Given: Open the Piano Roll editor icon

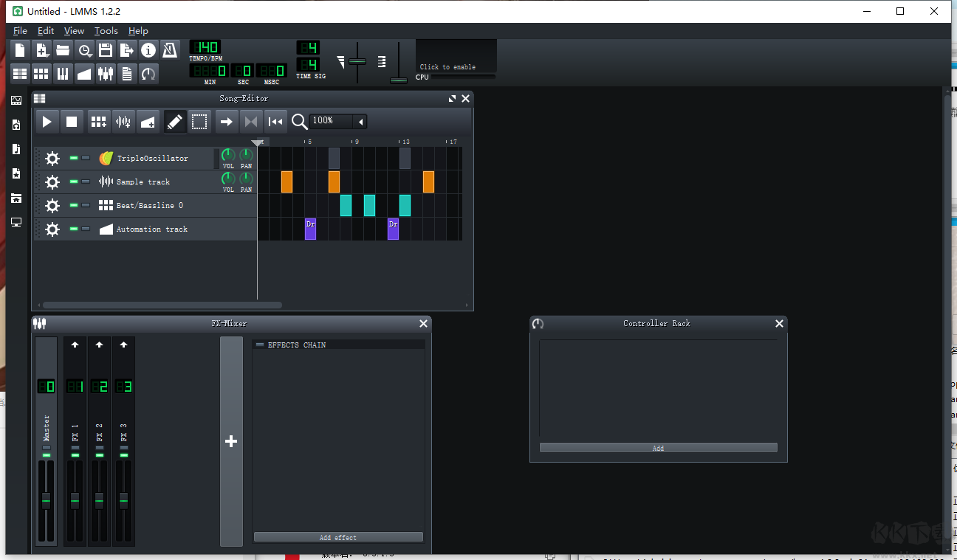Looking at the screenshot, I should tap(63, 73).
